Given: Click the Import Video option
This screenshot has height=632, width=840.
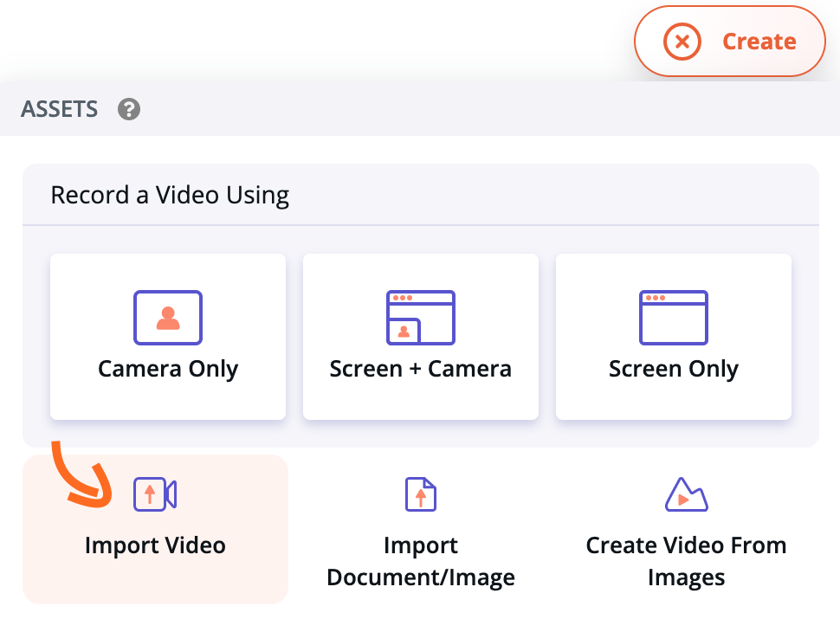Looking at the screenshot, I should coord(155,529).
